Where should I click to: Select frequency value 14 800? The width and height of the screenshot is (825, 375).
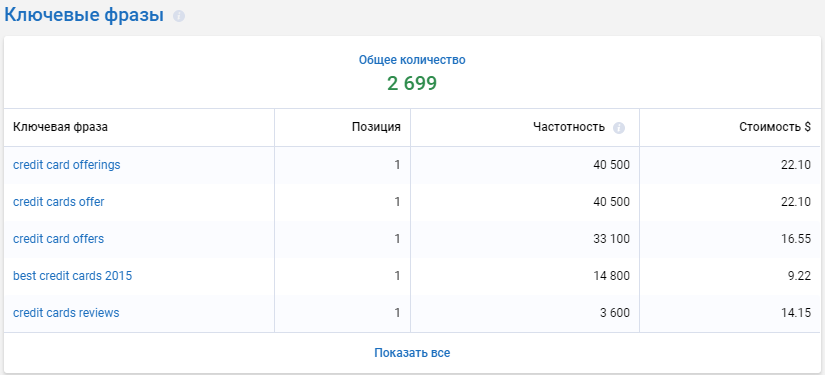611,276
